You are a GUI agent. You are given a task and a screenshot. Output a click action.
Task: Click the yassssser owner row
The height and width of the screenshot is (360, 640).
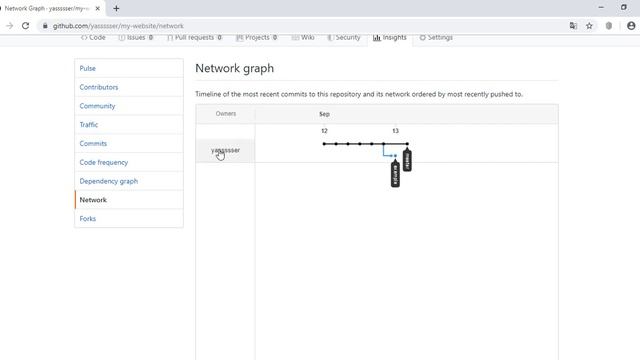[x=225, y=150]
